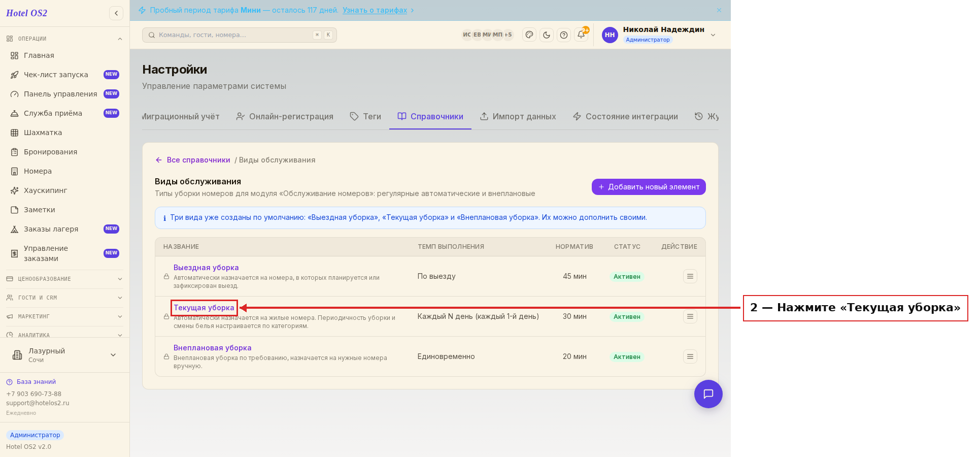
Task: Click the ИС user avatar
Action: 466,35
